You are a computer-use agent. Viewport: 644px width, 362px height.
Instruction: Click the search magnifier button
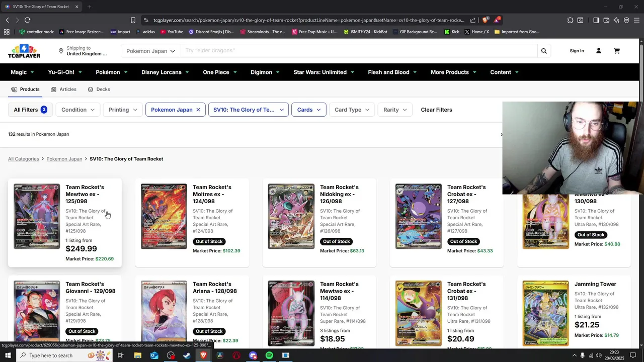544,51
